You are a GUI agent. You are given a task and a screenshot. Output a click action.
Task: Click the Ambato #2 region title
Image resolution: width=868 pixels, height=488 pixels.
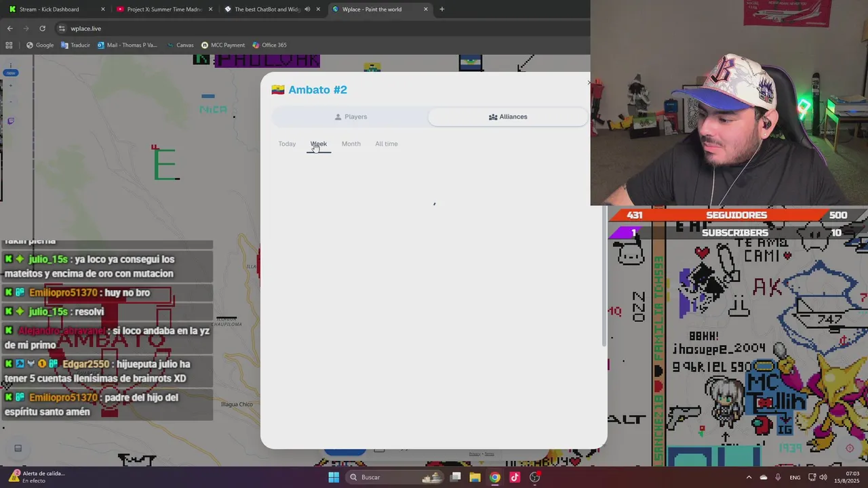(317, 89)
